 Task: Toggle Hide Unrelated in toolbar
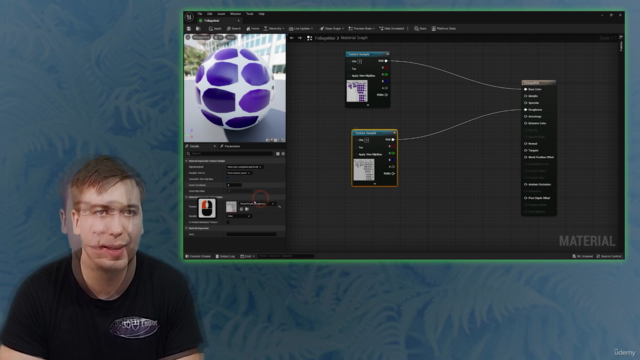tap(391, 29)
